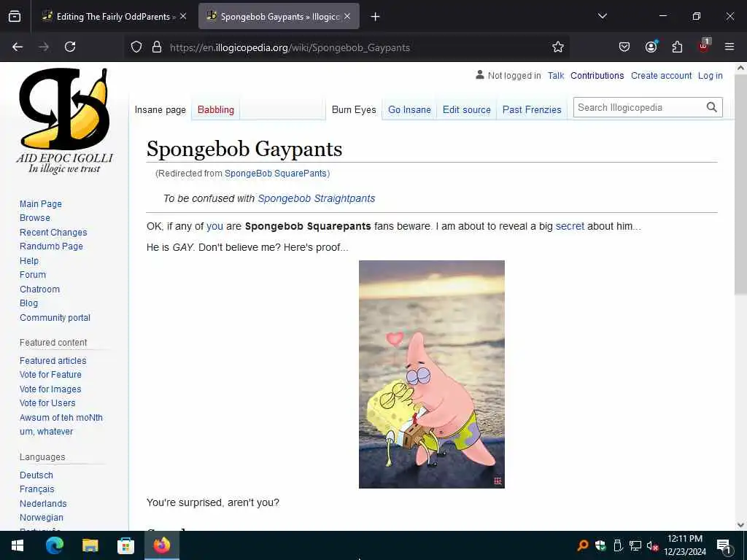Select the Burn Eyes tab

point(354,110)
